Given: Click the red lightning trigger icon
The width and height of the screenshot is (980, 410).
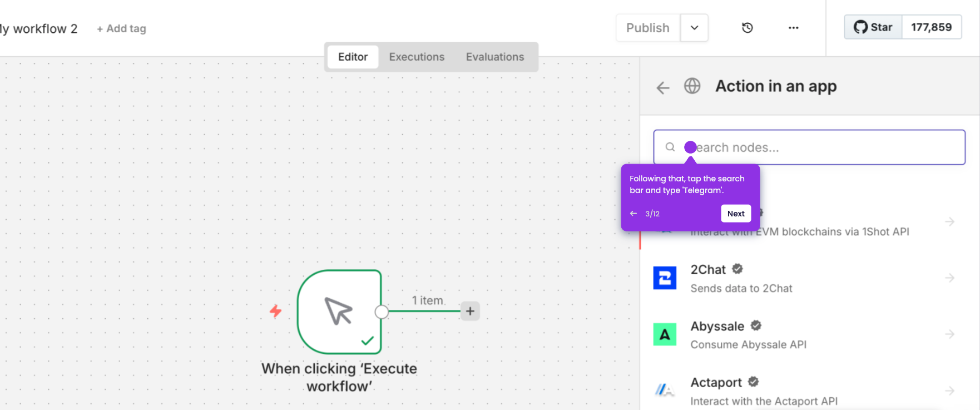Looking at the screenshot, I should tap(275, 311).
